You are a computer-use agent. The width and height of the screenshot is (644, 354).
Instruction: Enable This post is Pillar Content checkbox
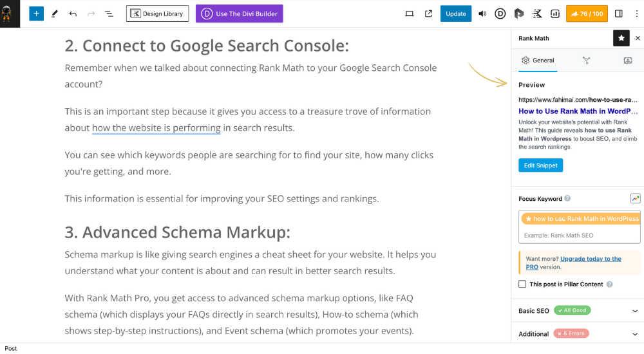tap(522, 284)
